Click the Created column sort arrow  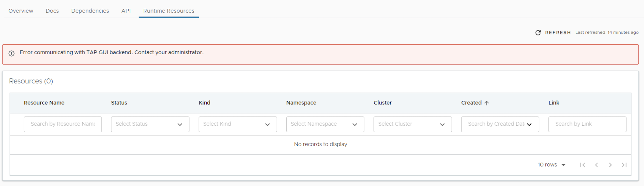point(487,103)
